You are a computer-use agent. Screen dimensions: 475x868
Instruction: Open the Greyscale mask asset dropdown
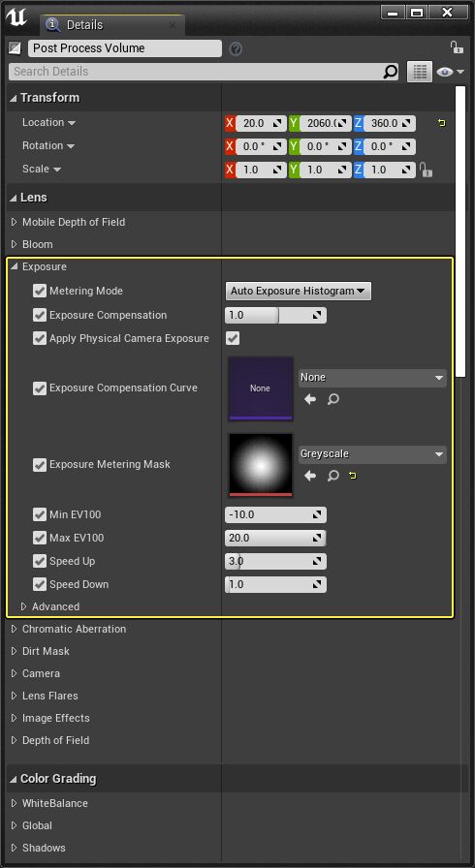tap(372, 454)
